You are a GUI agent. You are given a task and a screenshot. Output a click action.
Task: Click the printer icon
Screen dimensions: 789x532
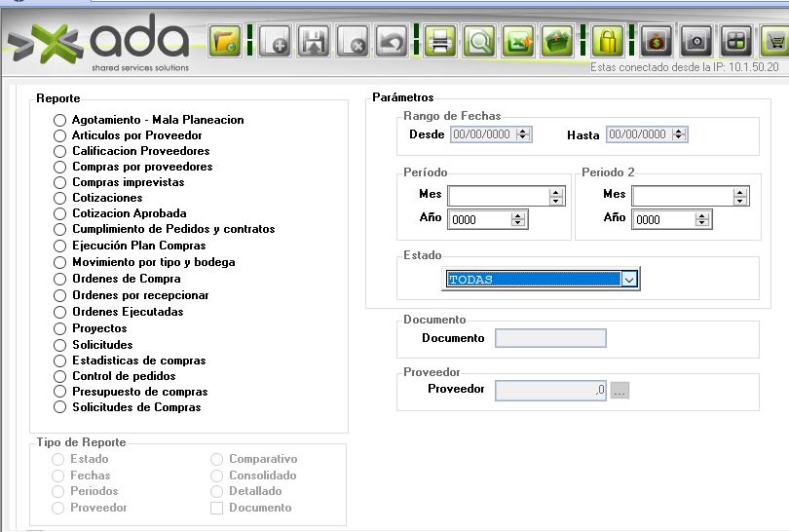tap(440, 40)
